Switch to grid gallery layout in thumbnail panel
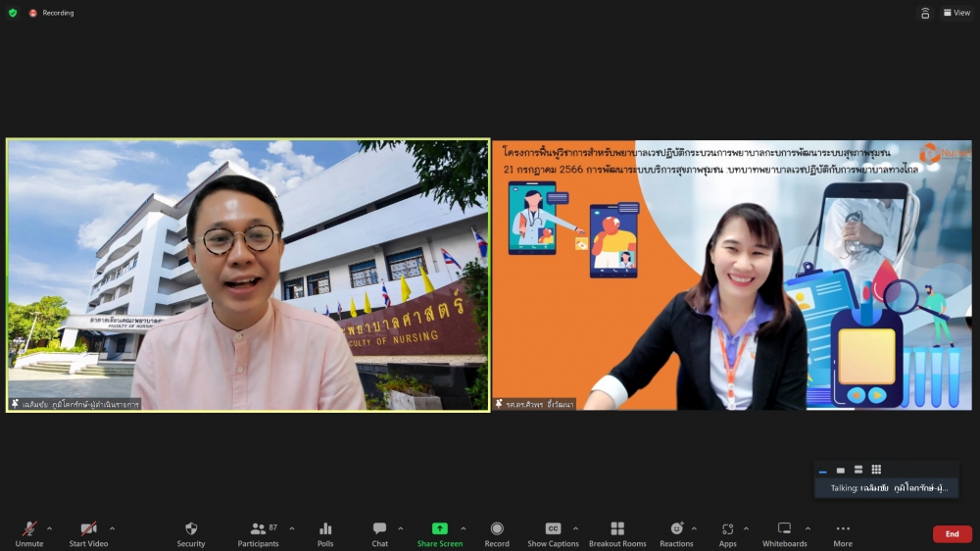This screenshot has height=551, width=980. (876, 470)
